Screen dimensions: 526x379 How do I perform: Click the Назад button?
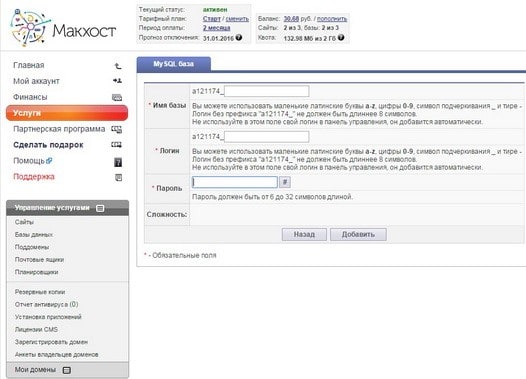point(304,234)
